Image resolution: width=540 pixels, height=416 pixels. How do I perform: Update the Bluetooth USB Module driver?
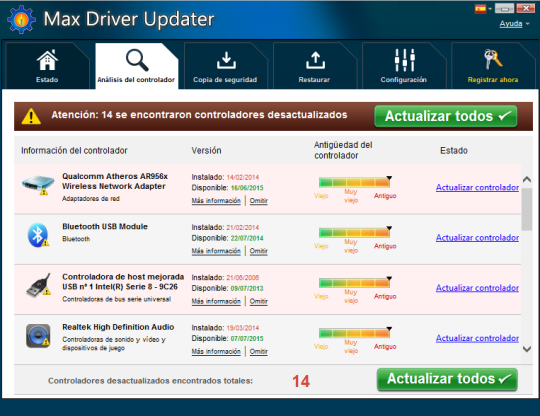pyautogui.click(x=477, y=238)
